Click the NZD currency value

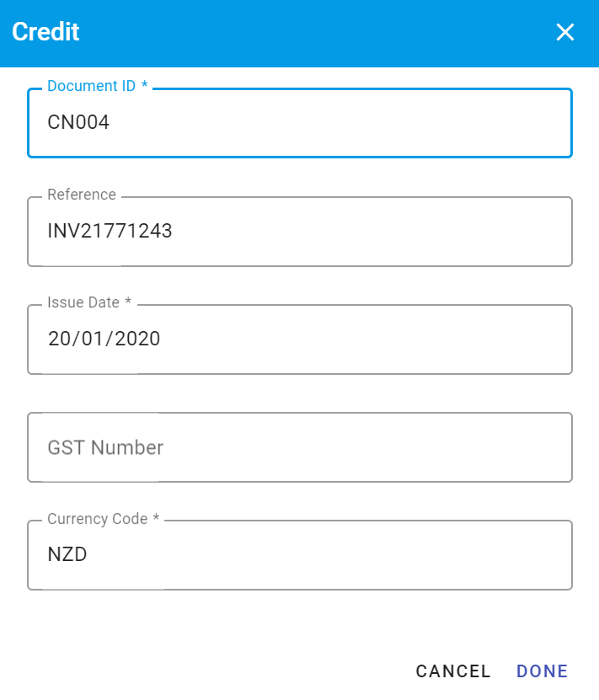pos(67,555)
